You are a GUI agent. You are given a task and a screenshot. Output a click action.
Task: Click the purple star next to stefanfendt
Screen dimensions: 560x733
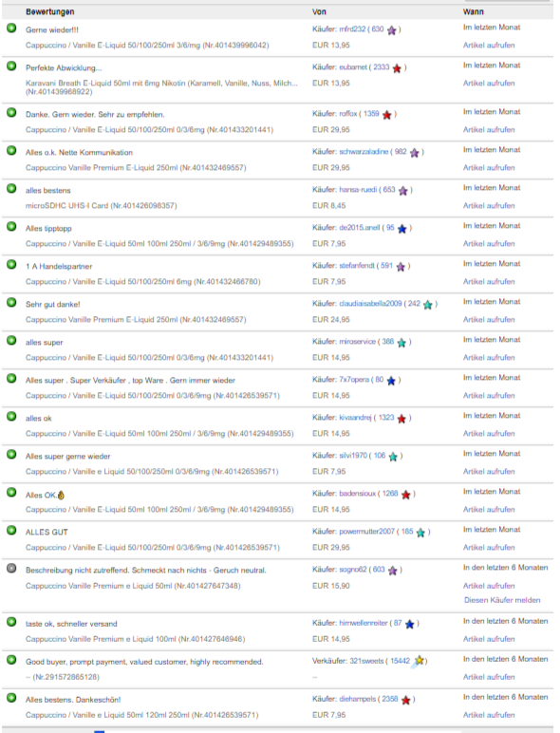[401, 267]
